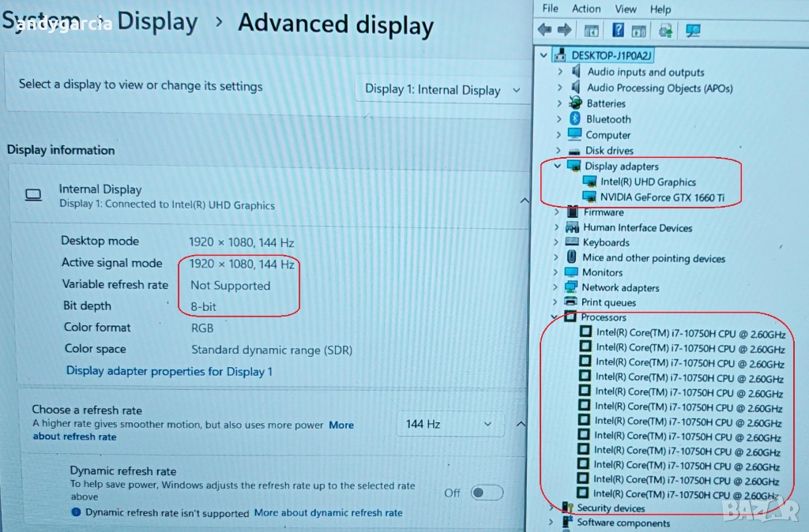809x532 pixels.
Task: Go to Display in the breadcrumb
Action: (x=157, y=21)
